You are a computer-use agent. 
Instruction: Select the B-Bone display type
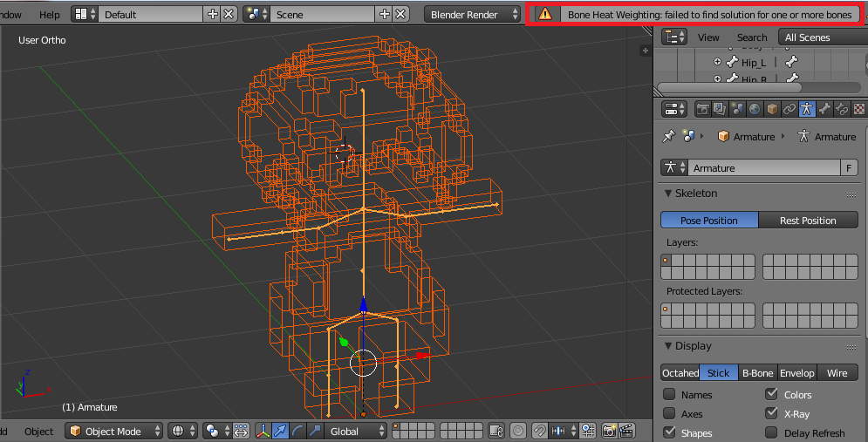757,373
